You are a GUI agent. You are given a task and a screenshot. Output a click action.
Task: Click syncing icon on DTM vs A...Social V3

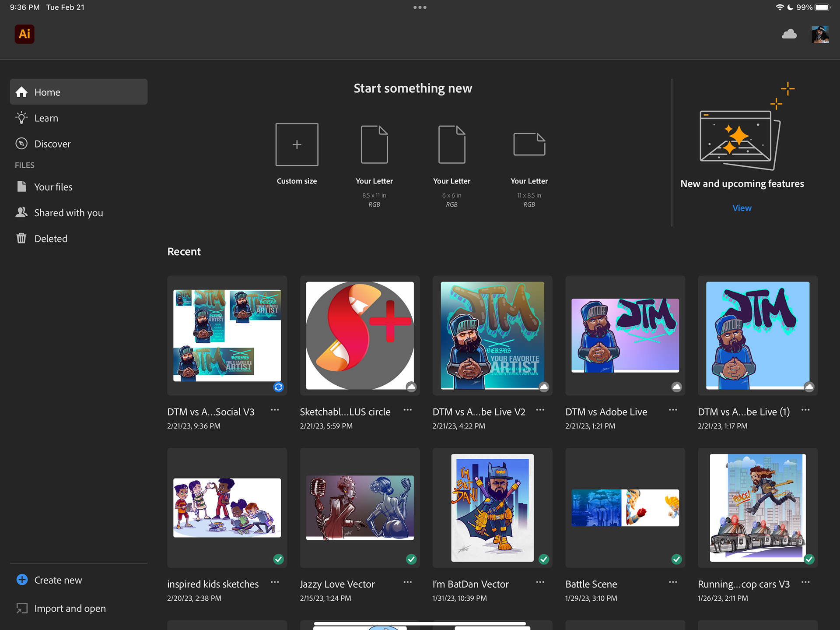pos(279,387)
